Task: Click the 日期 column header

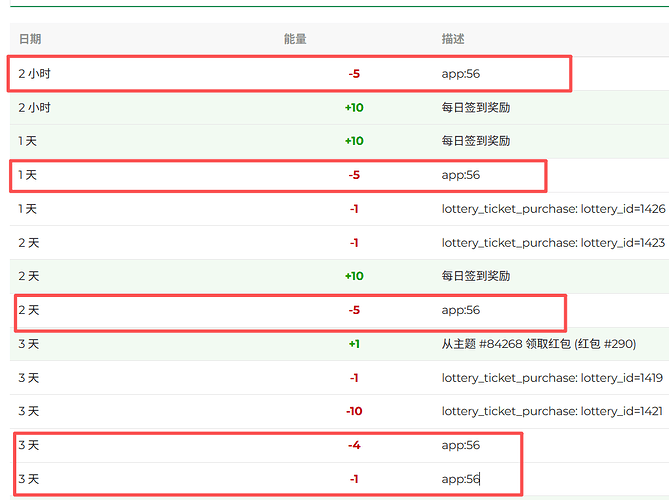Action: click(x=30, y=39)
